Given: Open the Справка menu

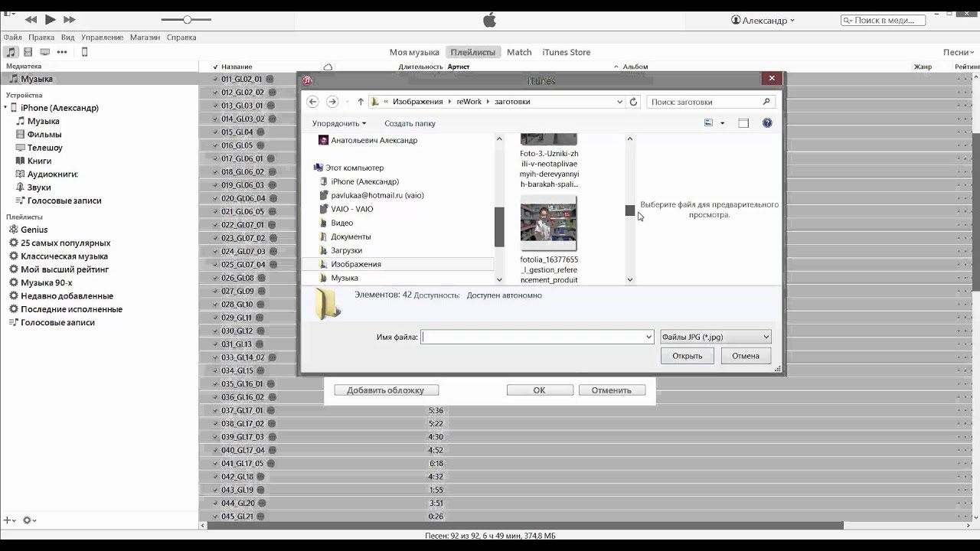Looking at the screenshot, I should tap(181, 37).
